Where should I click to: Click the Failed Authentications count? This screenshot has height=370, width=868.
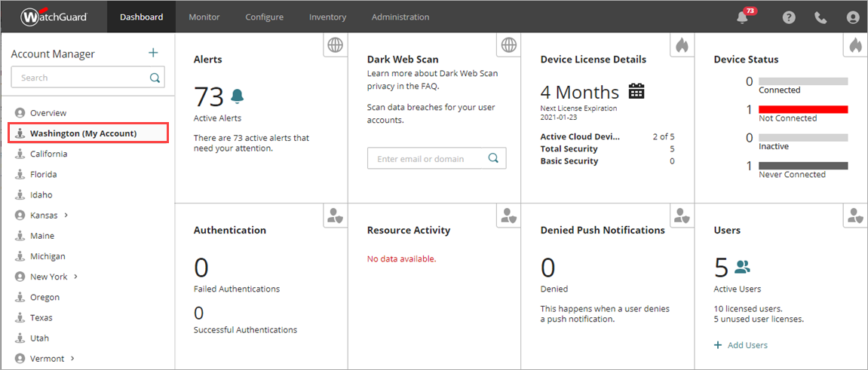point(201,268)
